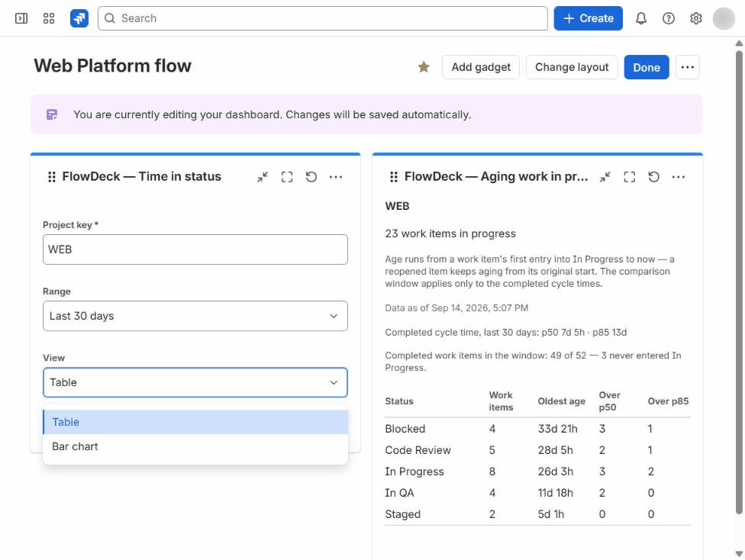745x560 pixels.
Task: Finish editing with Done
Action: click(x=647, y=67)
